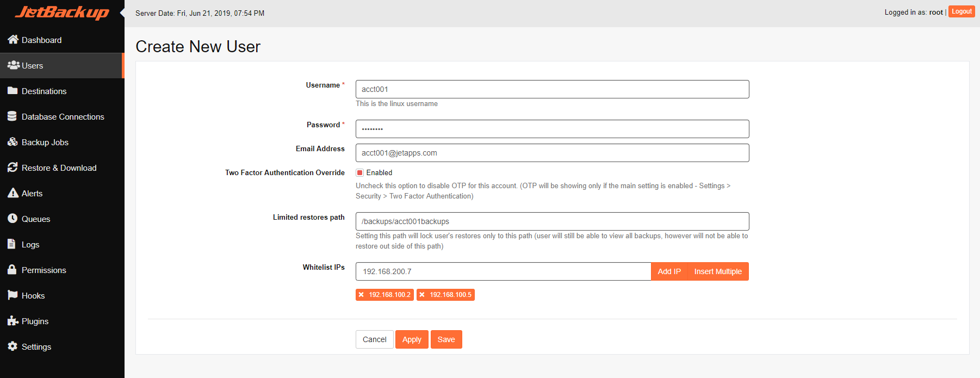This screenshot has height=378, width=980.
Task: Click the 'Logged in as: root' text
Action: (914, 12)
